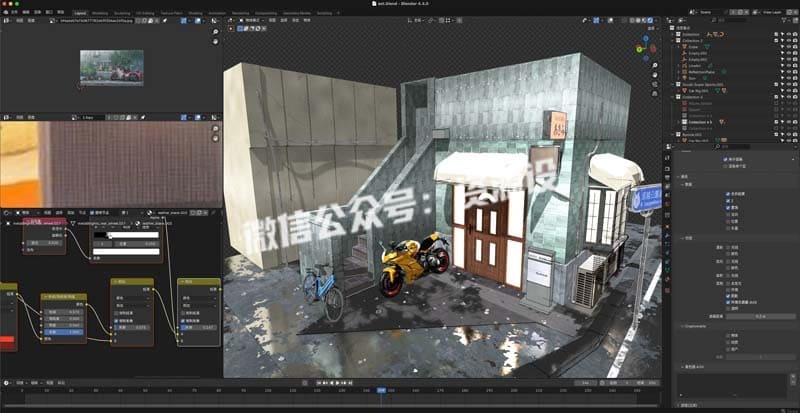Click zoom icon in upper image editor
Viewport: 800px width, 413px height.
coord(216,32)
